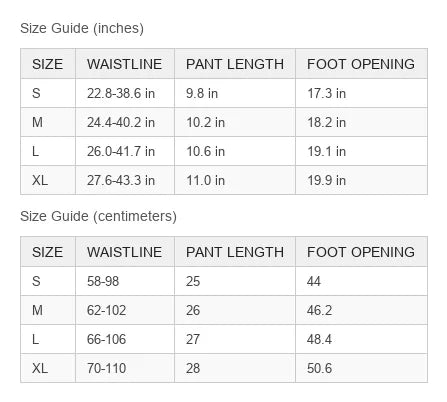The height and width of the screenshot is (402, 447).
Task: Select the FOOT OPENING header in inches table
Action: pos(361,64)
